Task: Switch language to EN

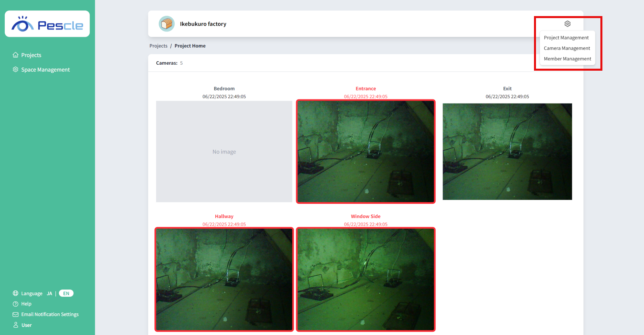Action: 66,293
